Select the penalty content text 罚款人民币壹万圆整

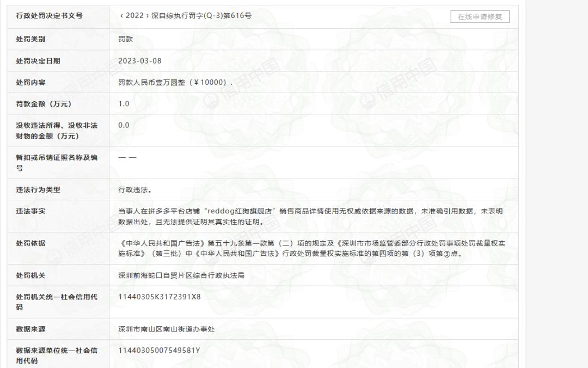[x=154, y=83]
